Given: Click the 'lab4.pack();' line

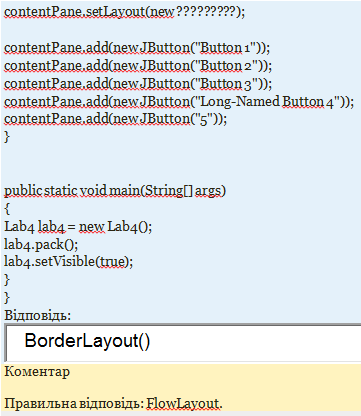Looking at the screenshot, I should pos(41,245).
